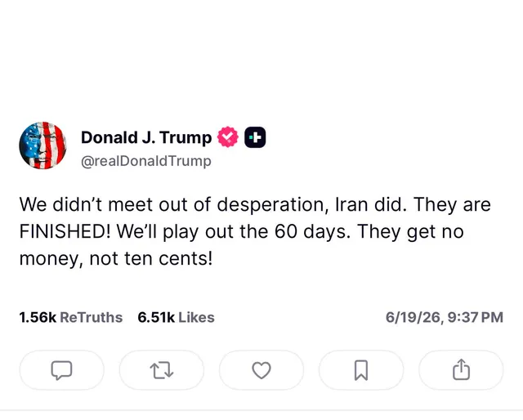Viewport: 523px width, 420px height.
Task: View the ReTruths label list
Action: coord(91,318)
